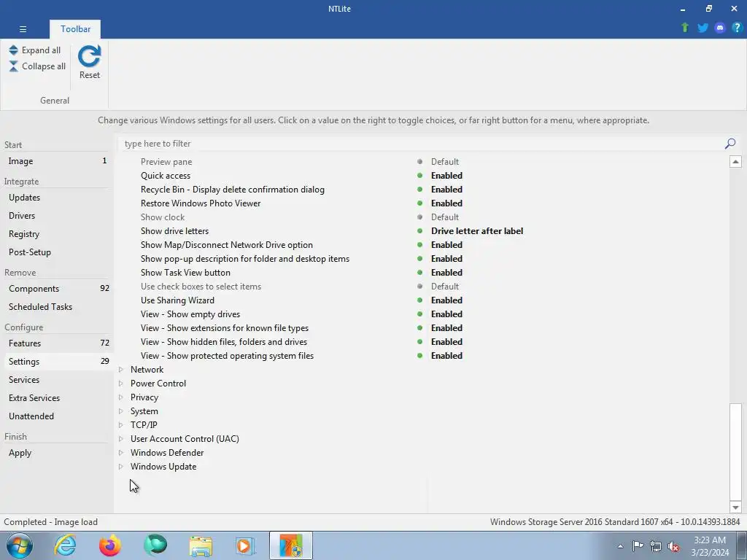Expand the Windows Update category
This screenshot has width=747, height=560.
tap(120, 467)
